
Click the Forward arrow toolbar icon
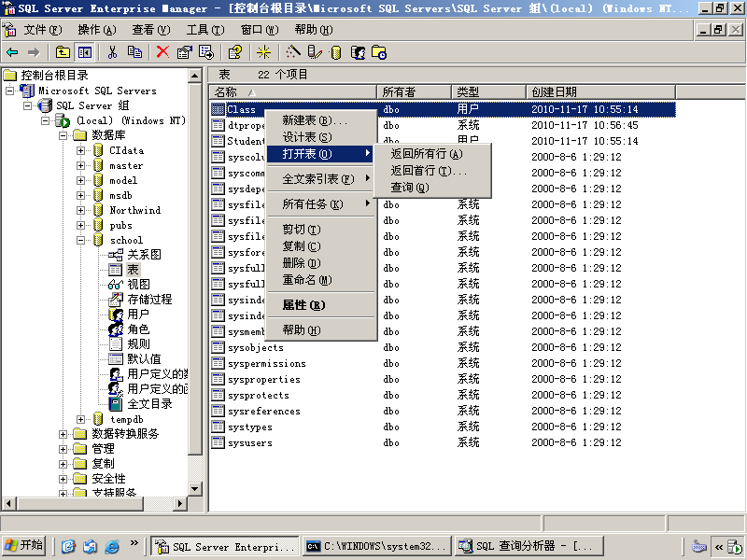34,52
